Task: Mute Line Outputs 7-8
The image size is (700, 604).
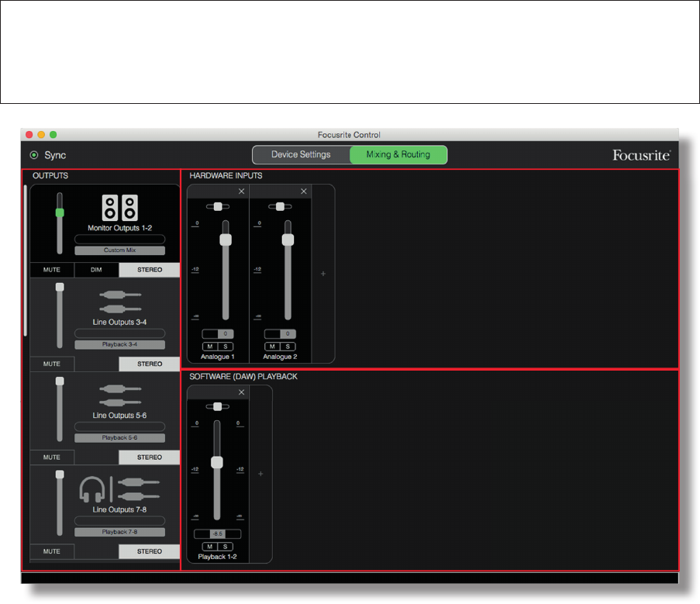Action: click(52, 551)
